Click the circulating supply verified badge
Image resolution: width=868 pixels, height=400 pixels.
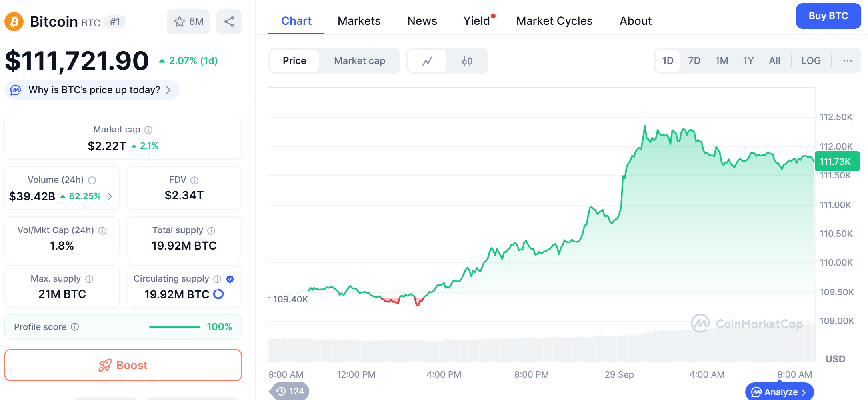click(x=230, y=279)
